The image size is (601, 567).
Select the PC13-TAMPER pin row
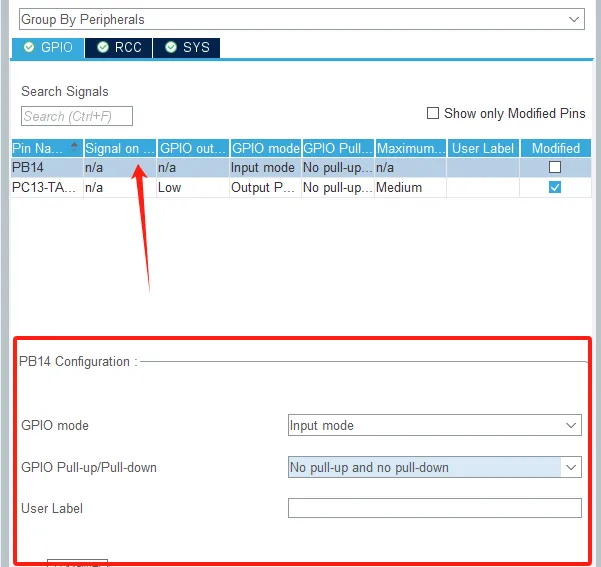(x=46, y=187)
